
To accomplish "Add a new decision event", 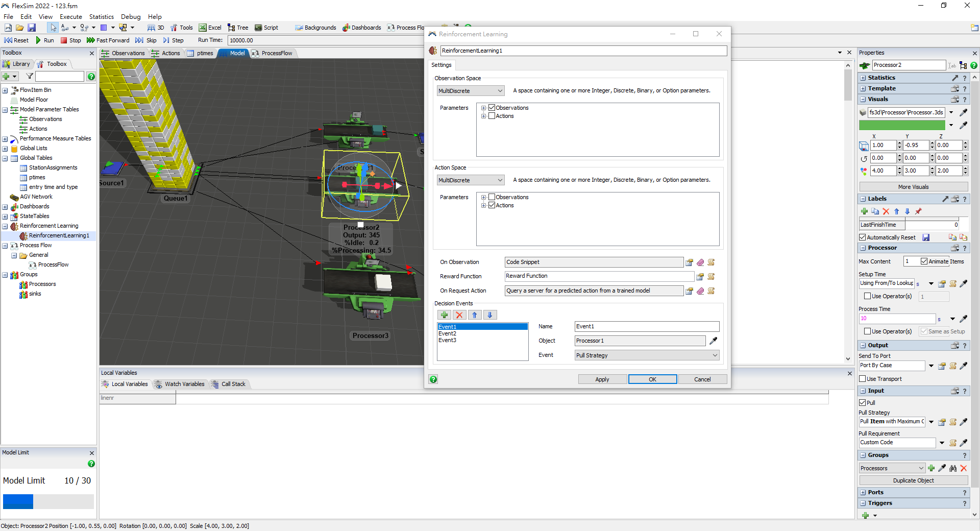I will point(444,315).
